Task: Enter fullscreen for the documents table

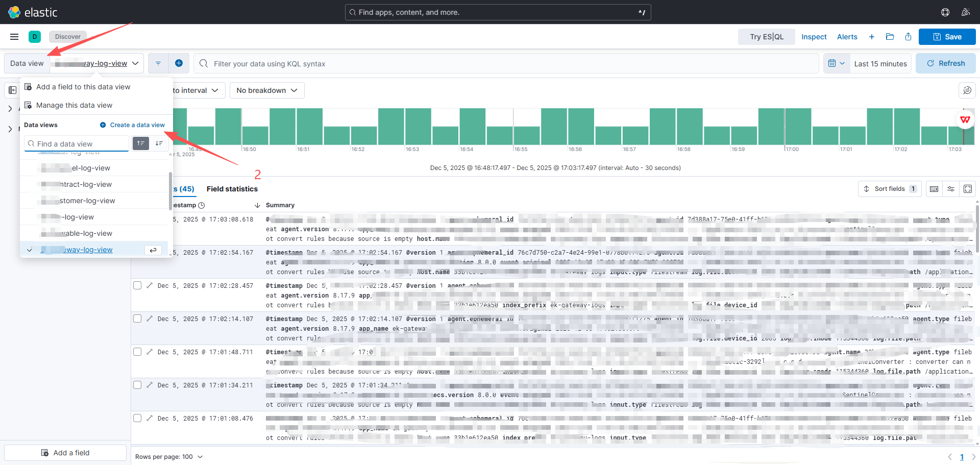Action: click(968, 189)
